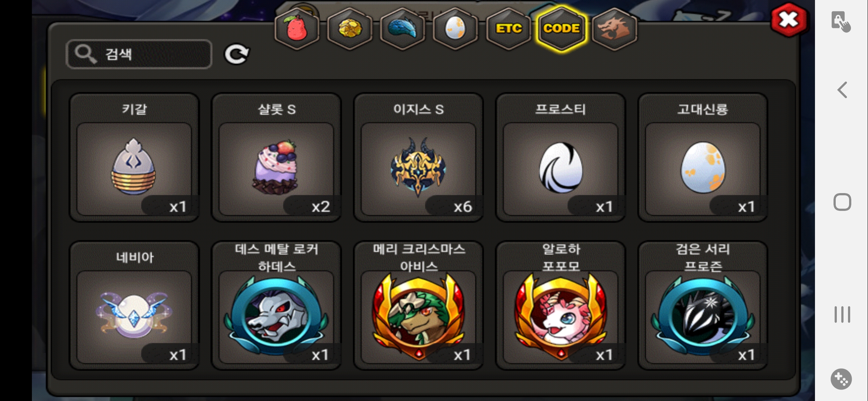Select the 샬롯 S cupcake item

[276, 157]
